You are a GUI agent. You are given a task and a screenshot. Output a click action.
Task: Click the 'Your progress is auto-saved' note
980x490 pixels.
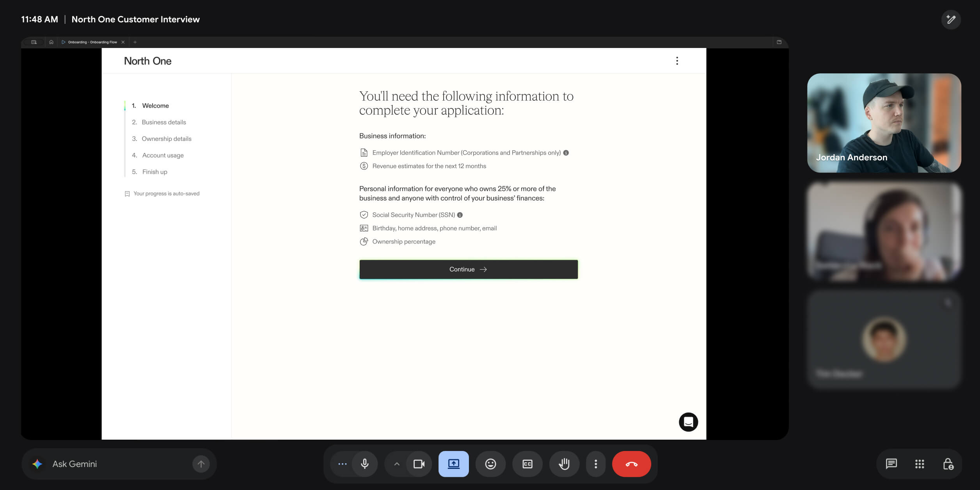(162, 194)
